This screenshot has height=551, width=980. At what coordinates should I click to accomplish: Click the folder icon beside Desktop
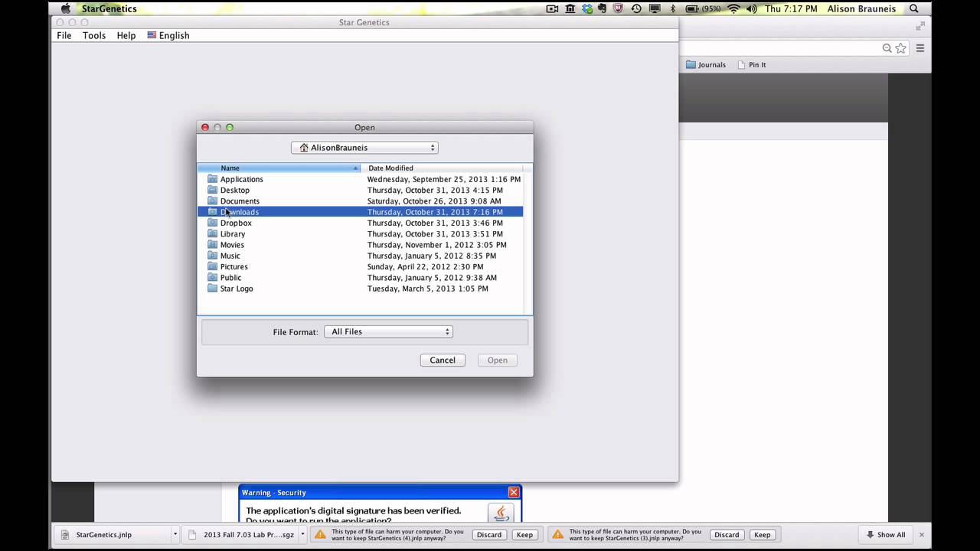(213, 190)
